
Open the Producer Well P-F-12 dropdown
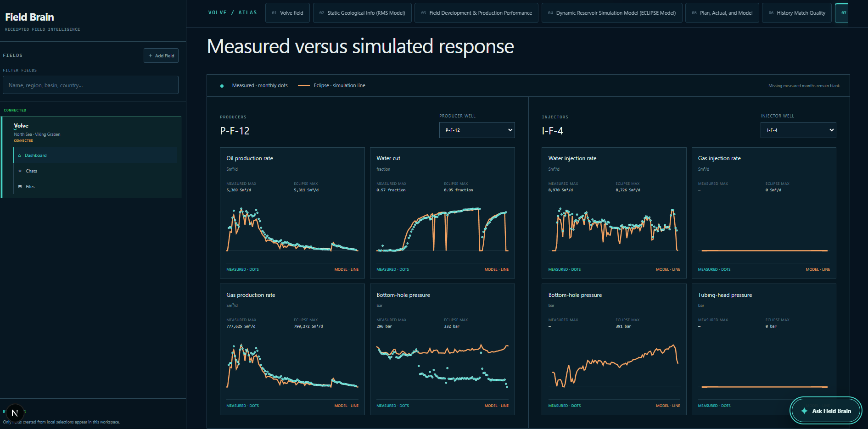point(477,130)
